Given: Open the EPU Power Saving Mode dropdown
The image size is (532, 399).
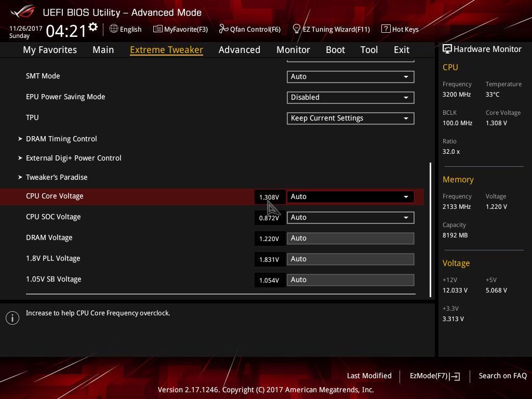Looking at the screenshot, I should pos(351,97).
